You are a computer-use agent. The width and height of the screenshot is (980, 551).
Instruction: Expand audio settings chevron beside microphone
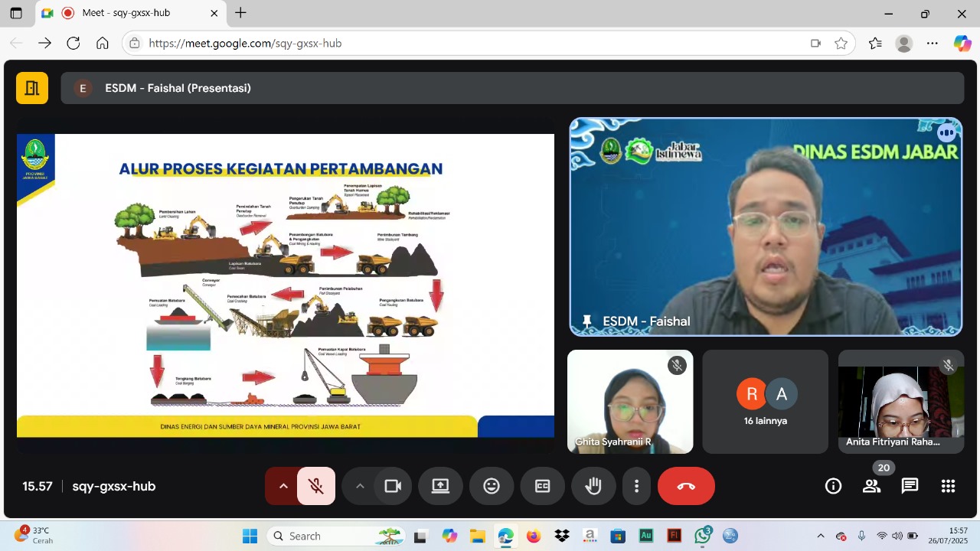[x=283, y=486]
